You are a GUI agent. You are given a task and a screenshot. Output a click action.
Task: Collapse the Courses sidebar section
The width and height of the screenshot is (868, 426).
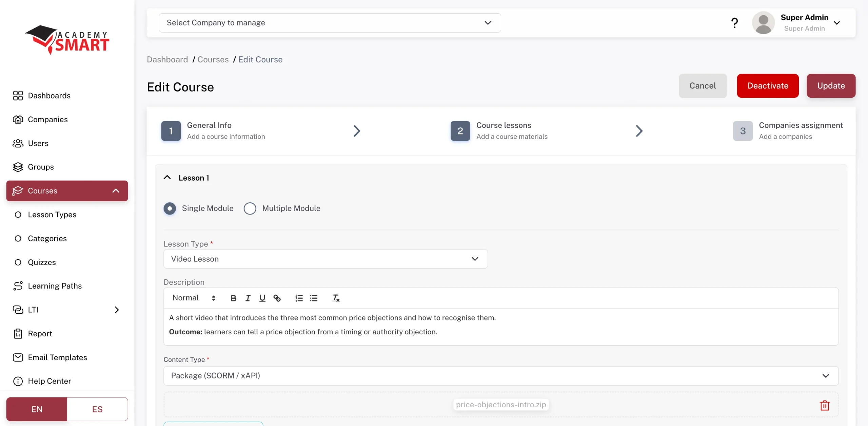(116, 191)
